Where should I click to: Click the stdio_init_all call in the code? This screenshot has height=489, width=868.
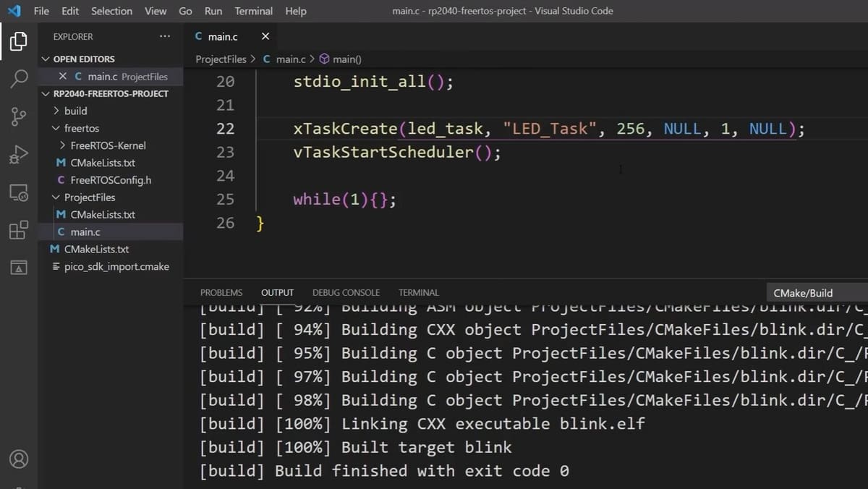373,82
